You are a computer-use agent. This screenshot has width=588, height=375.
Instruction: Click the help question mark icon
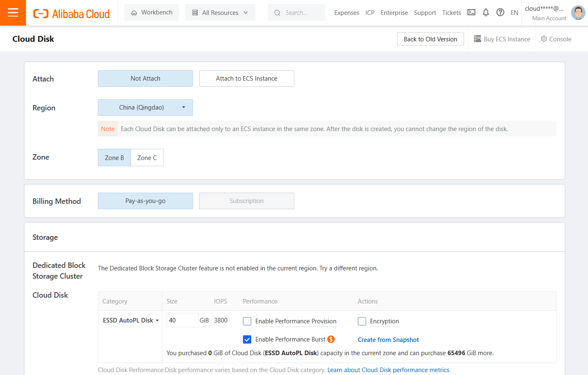coord(500,12)
